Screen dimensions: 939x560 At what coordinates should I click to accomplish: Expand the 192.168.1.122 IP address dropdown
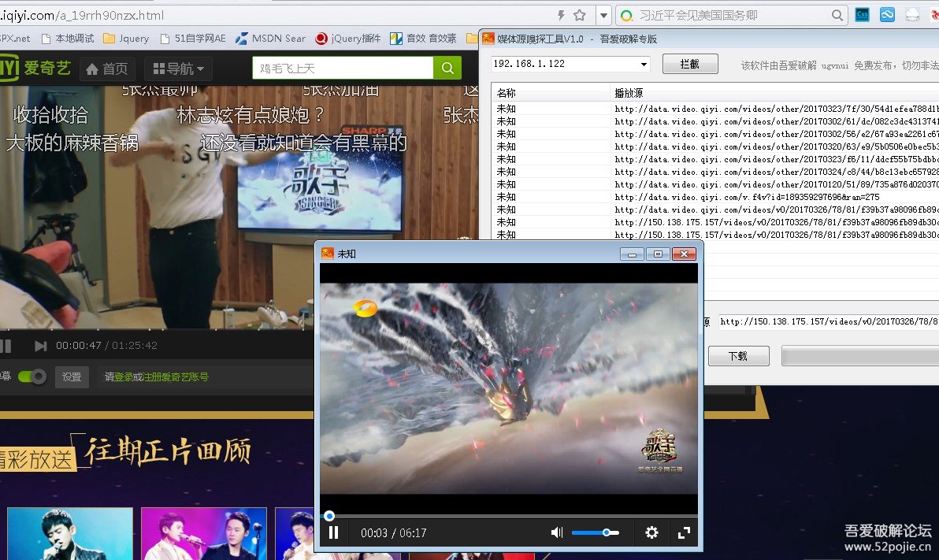click(644, 64)
